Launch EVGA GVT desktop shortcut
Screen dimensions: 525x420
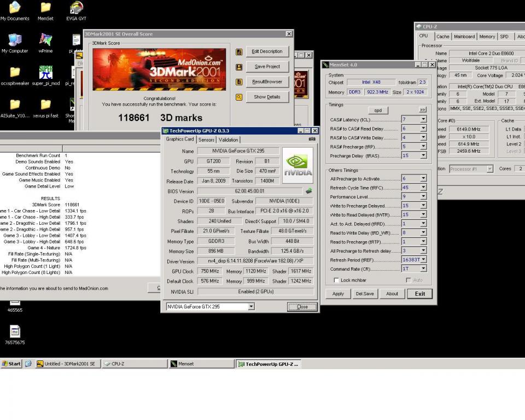pyautogui.click(x=77, y=11)
